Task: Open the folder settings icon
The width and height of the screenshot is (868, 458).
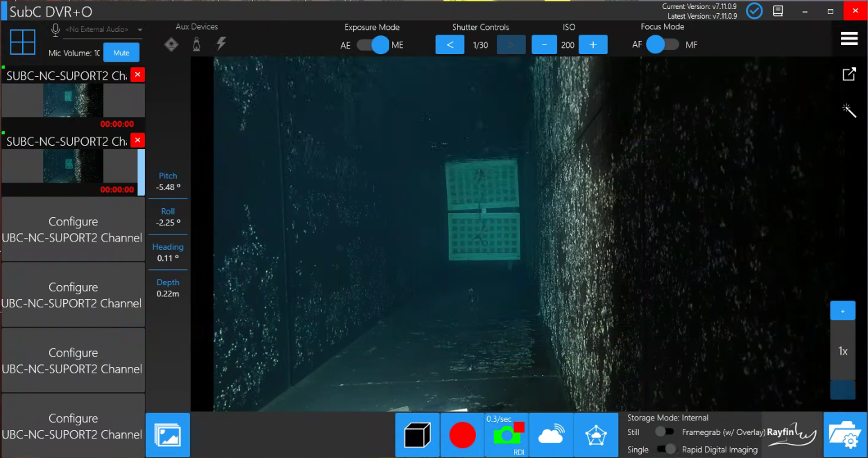Action: pyautogui.click(x=845, y=435)
